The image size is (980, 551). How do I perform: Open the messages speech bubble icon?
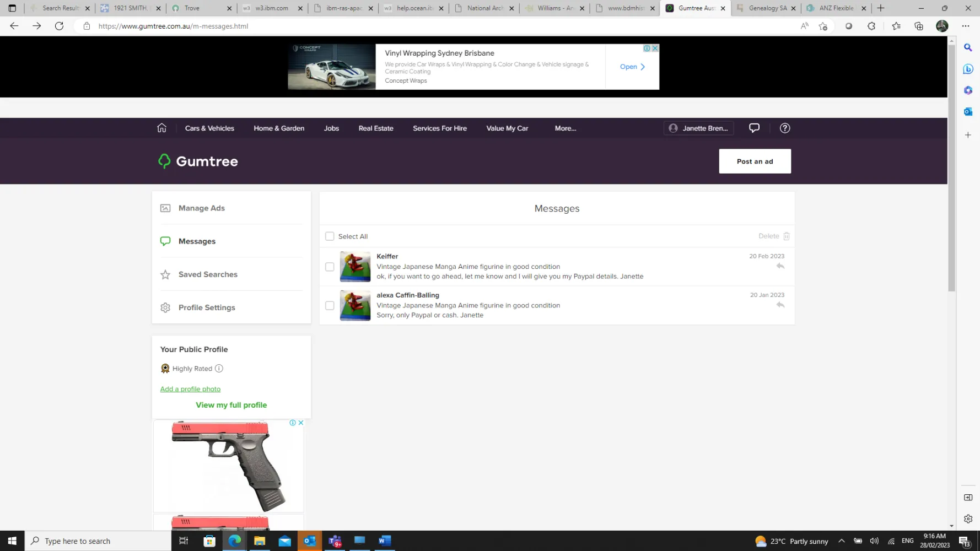(x=754, y=128)
